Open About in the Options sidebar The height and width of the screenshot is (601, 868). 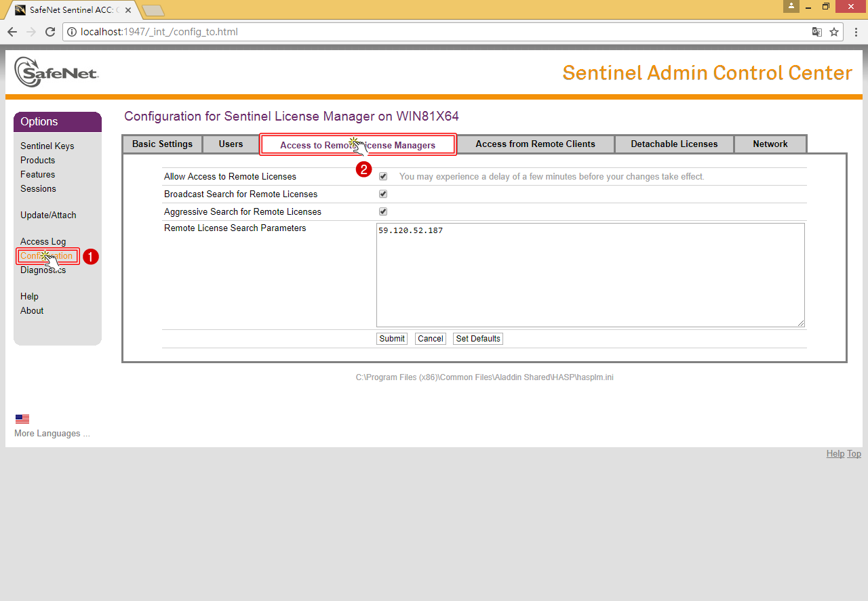[32, 310]
